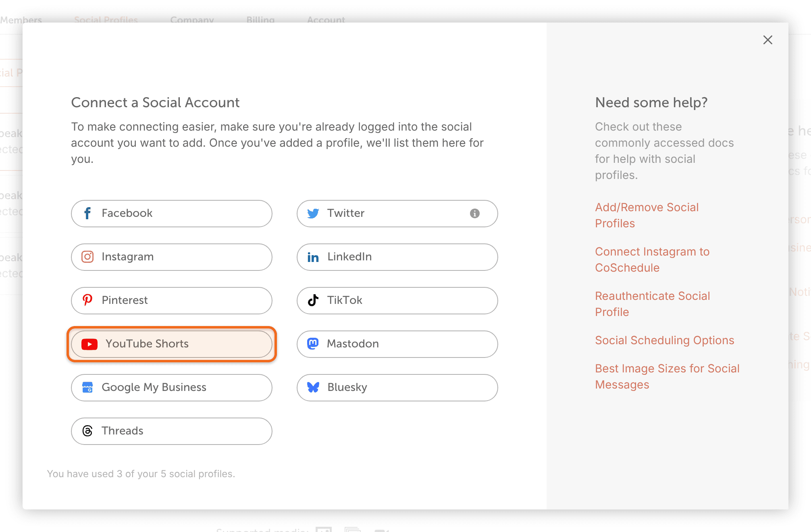Connect a TikTok account
The image size is (811, 532).
tap(397, 301)
